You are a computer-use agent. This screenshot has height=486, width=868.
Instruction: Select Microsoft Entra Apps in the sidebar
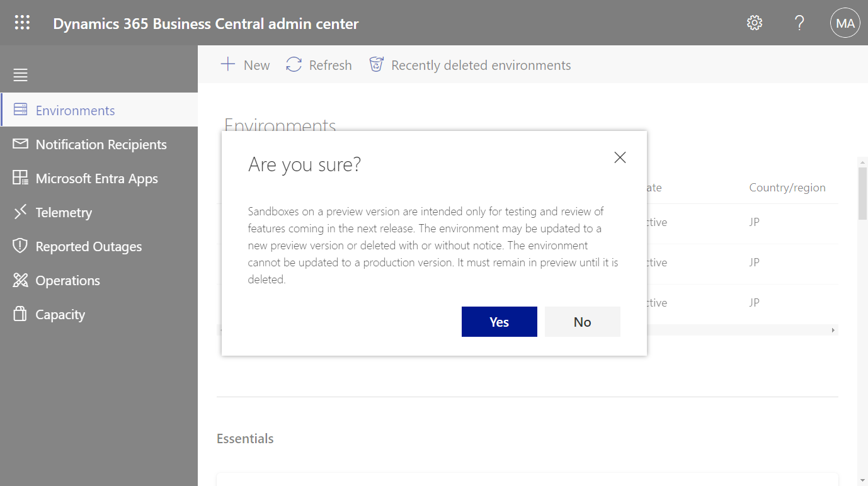click(x=98, y=178)
